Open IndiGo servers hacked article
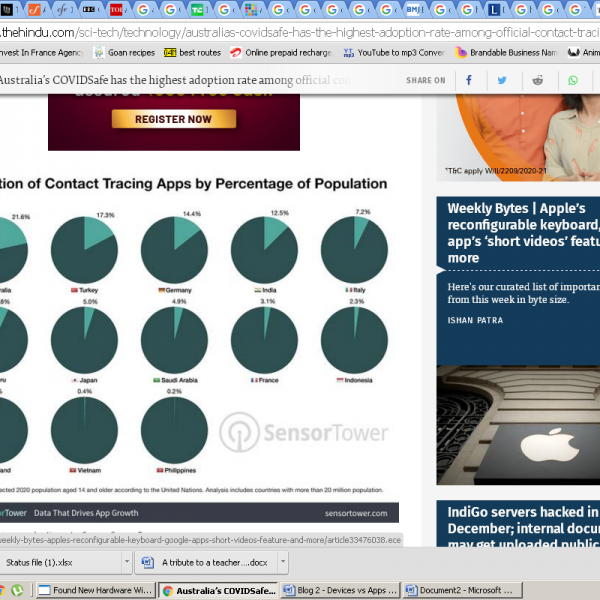Screen dimensions: 600x600 pyautogui.click(x=523, y=527)
